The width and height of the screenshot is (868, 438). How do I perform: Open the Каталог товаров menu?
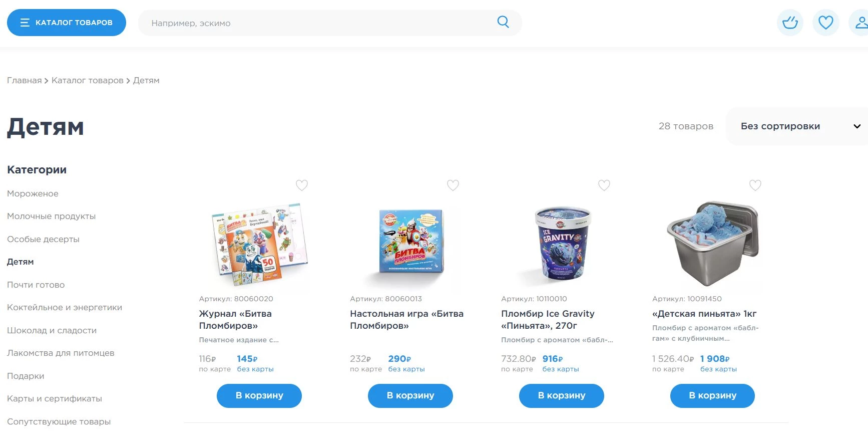tap(67, 23)
